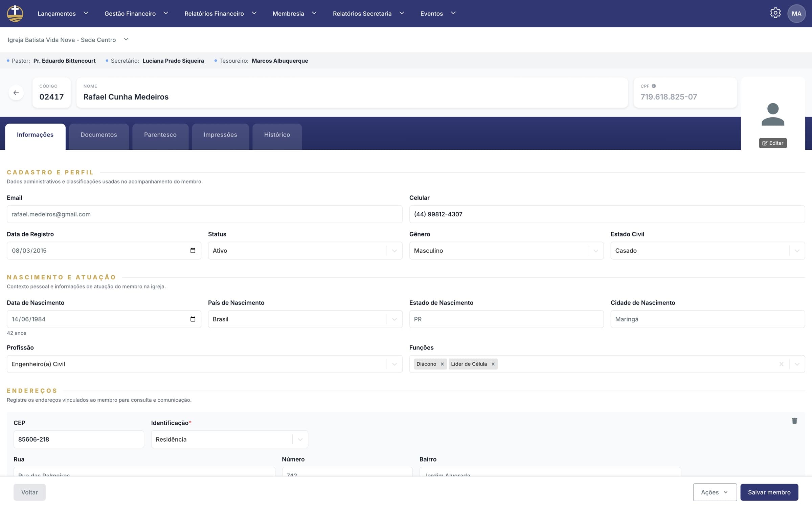Open the Status dropdown
812x508 pixels.
pyautogui.click(x=305, y=251)
